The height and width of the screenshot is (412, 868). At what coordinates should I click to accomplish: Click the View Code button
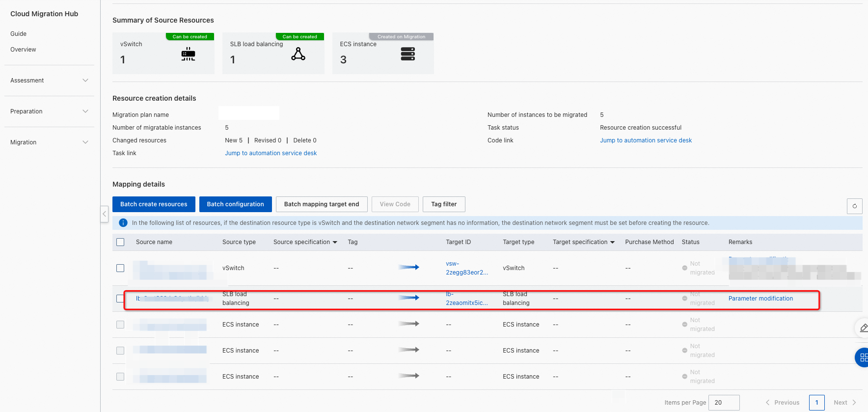click(x=395, y=204)
